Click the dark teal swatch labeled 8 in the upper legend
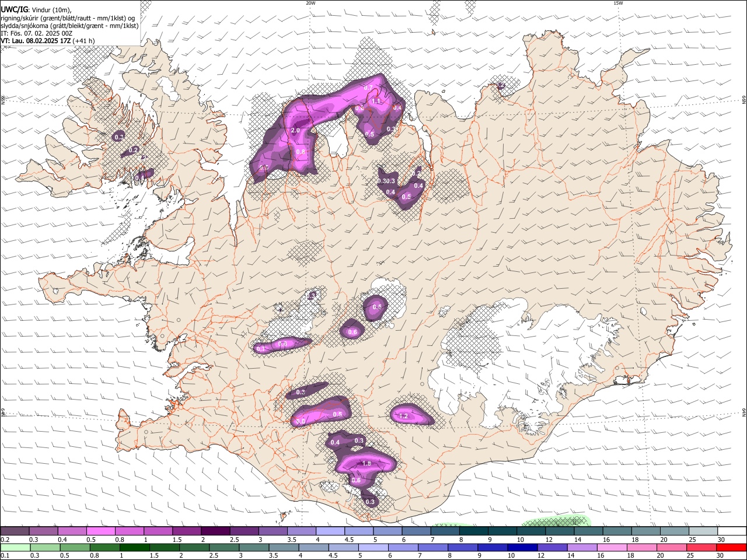Screen dimensions: 747x560 (x=474, y=531)
